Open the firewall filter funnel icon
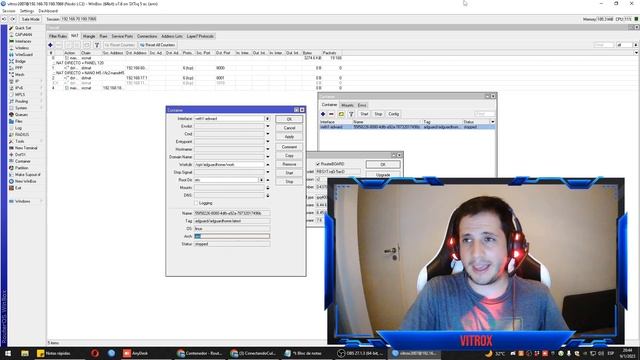The height and width of the screenshot is (360, 640). [x=97, y=45]
